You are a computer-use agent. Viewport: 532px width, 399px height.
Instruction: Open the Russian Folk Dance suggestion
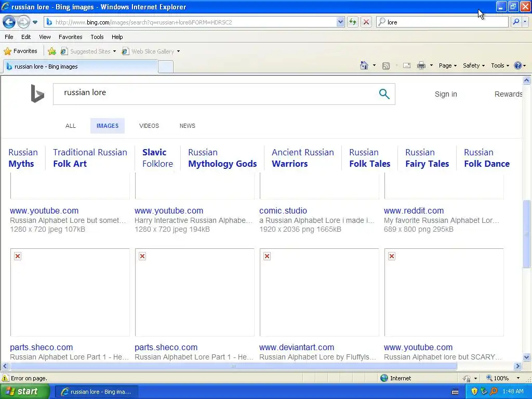click(x=486, y=158)
